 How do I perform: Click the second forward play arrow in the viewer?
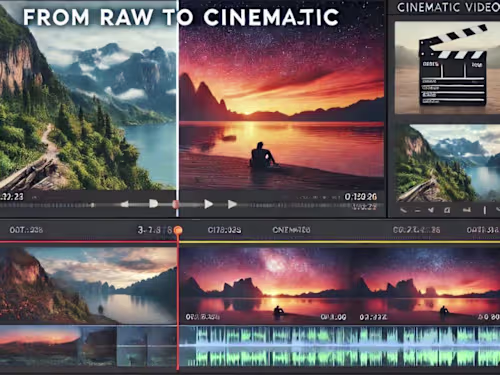tap(232, 204)
